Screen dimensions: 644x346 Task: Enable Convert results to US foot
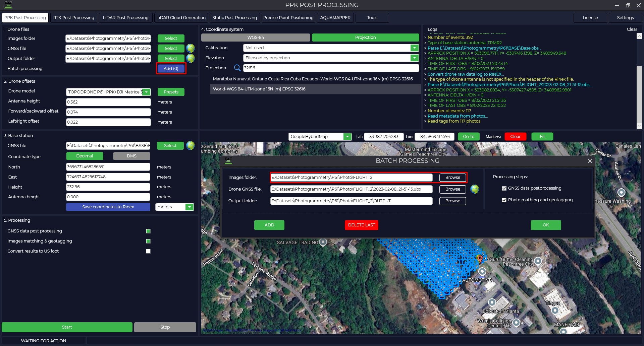[x=148, y=251]
